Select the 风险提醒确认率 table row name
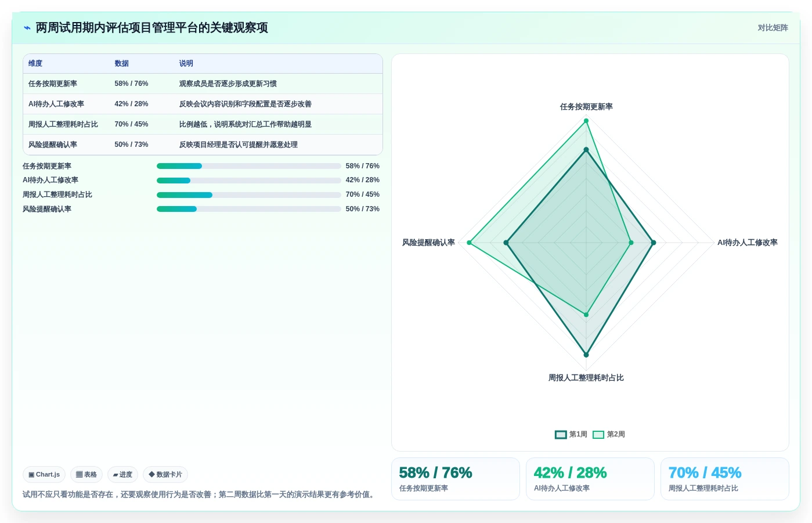This screenshot has height=523, width=812. (53, 145)
